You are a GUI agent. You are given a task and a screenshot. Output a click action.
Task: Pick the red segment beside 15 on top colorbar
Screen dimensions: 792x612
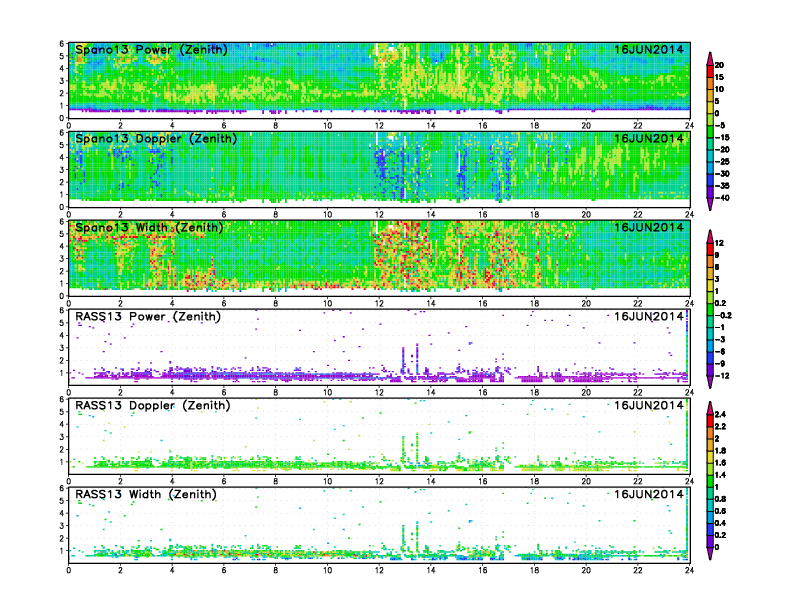tap(710, 71)
